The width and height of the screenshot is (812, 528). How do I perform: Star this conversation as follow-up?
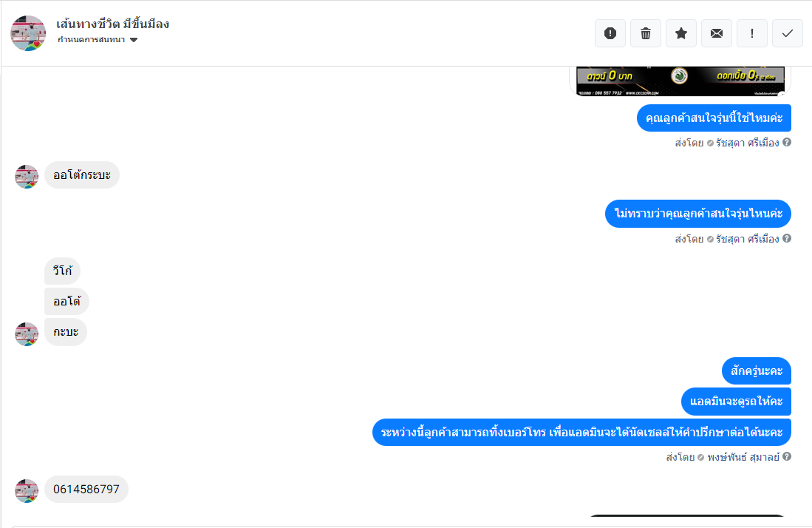[x=681, y=34]
